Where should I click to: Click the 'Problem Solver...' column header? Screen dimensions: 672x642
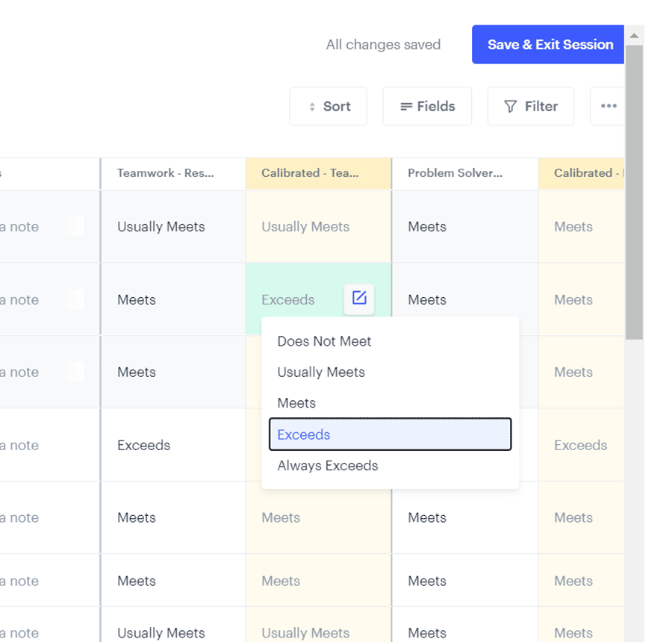click(465, 173)
